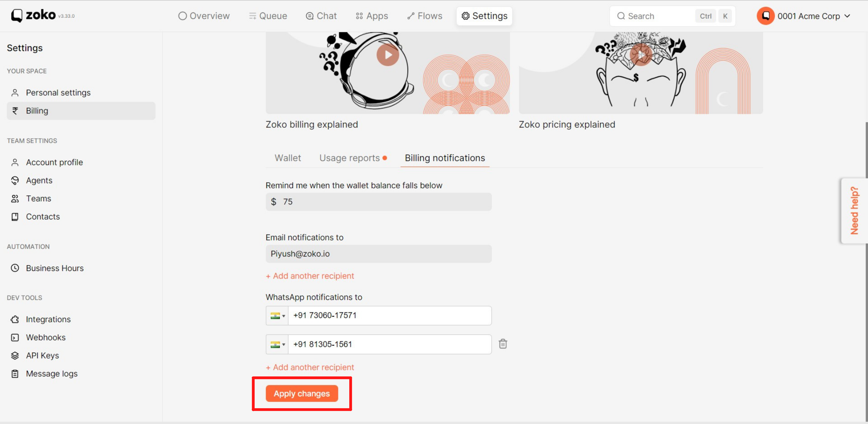Click the Apply changes button
868x424 pixels.
pos(302,394)
